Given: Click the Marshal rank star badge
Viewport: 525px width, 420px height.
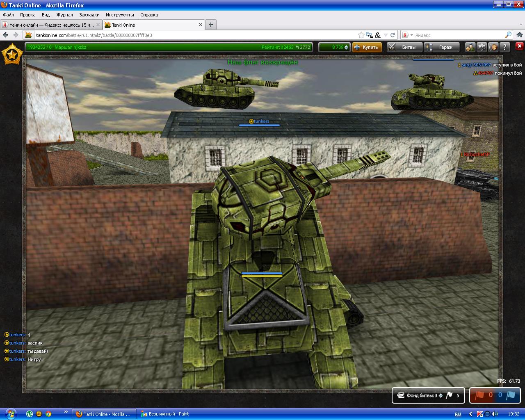Looking at the screenshot, I should (x=12, y=54).
